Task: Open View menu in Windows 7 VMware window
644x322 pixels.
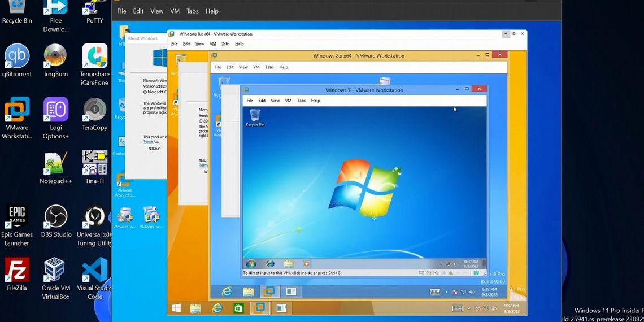Action: pyautogui.click(x=275, y=100)
